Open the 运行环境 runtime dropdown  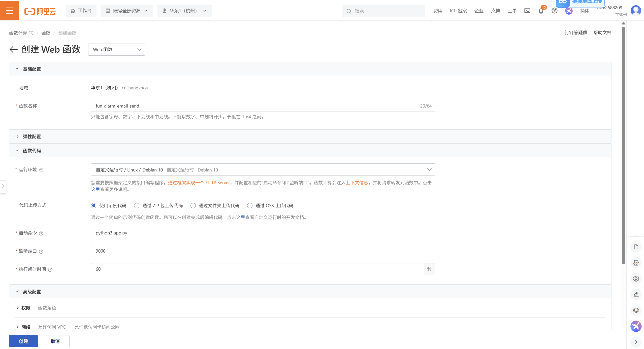point(263,170)
